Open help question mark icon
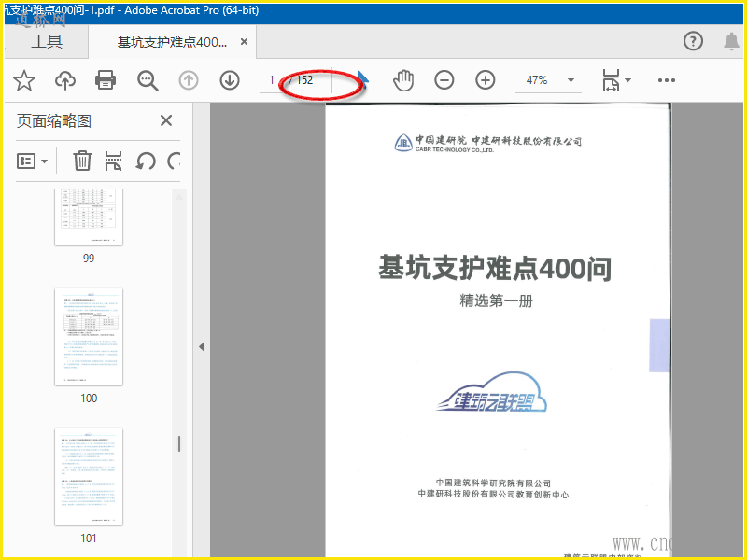The width and height of the screenshot is (747, 560). (x=693, y=41)
